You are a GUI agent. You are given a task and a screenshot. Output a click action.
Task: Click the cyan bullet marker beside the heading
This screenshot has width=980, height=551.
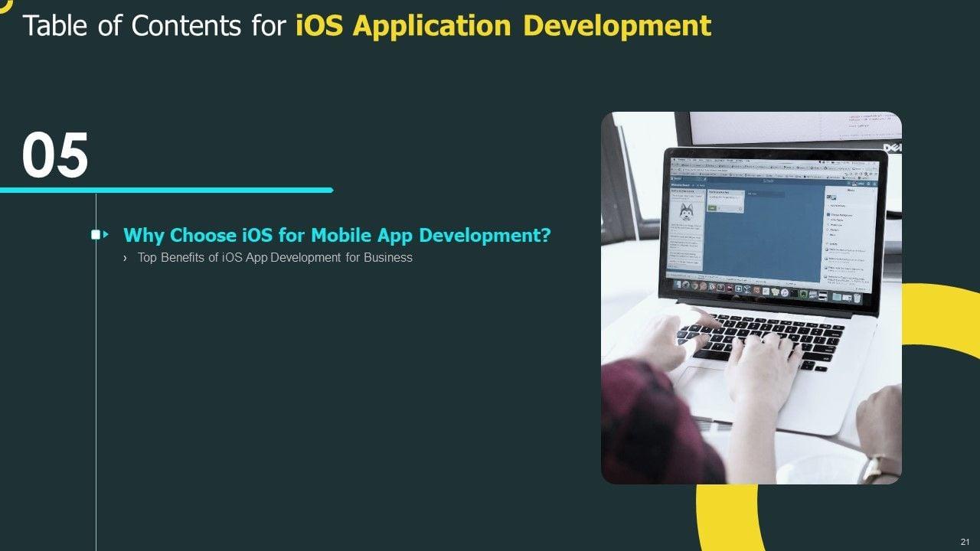click(x=96, y=235)
